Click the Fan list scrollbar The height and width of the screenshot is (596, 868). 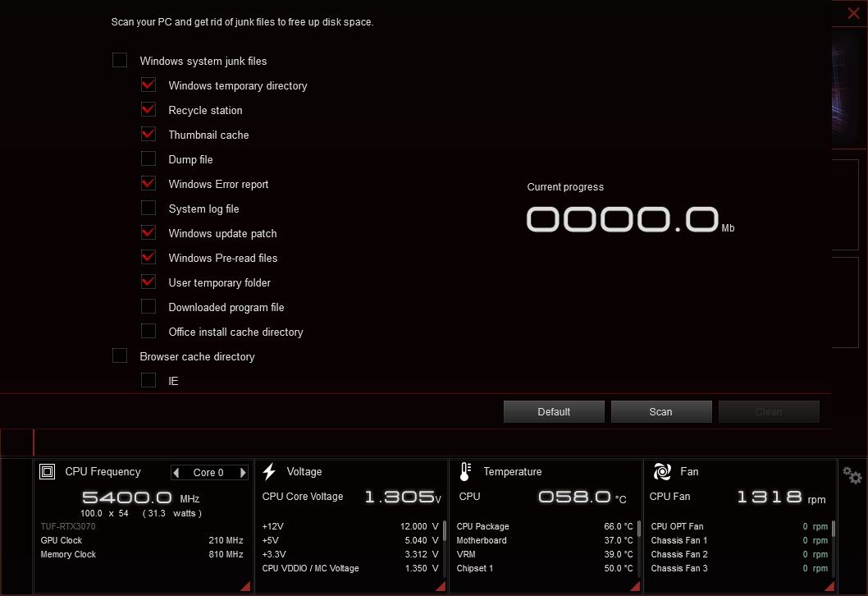click(833, 529)
